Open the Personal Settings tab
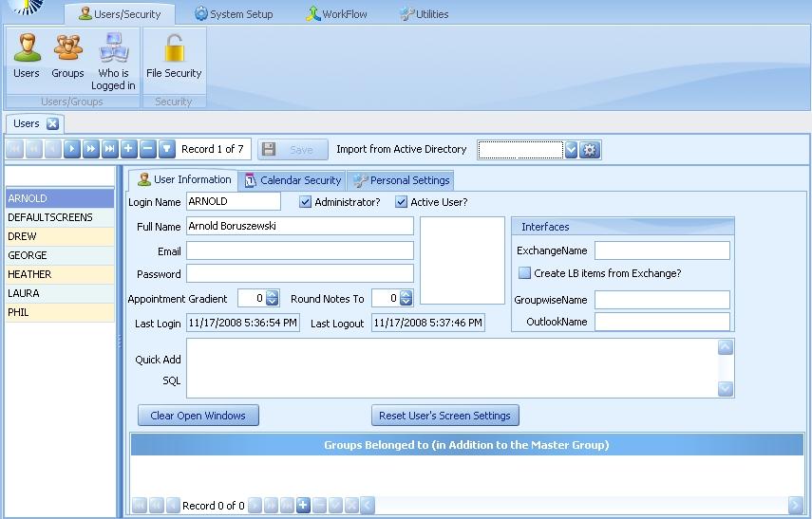This screenshot has height=519, width=812. 401,180
